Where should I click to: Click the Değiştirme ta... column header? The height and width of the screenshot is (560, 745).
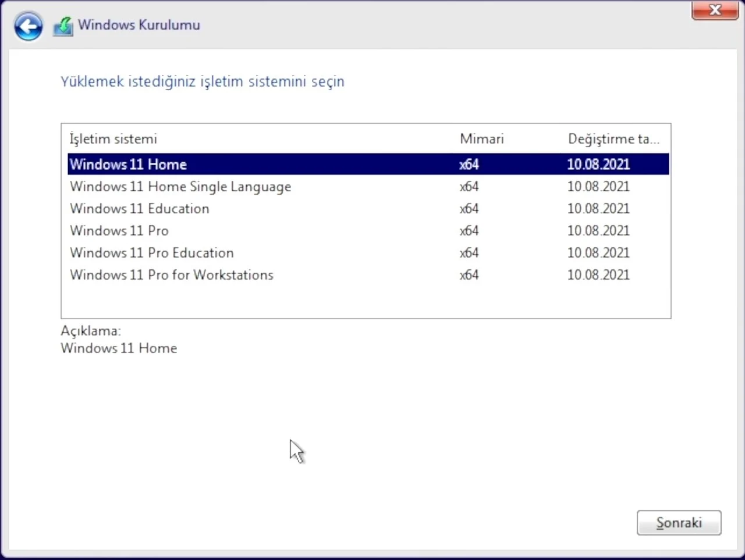point(613,139)
